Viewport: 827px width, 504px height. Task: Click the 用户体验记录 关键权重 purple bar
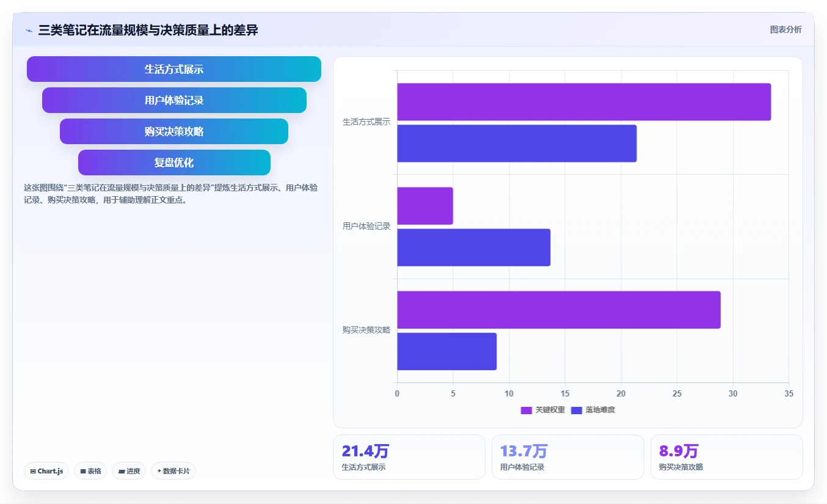(425, 206)
